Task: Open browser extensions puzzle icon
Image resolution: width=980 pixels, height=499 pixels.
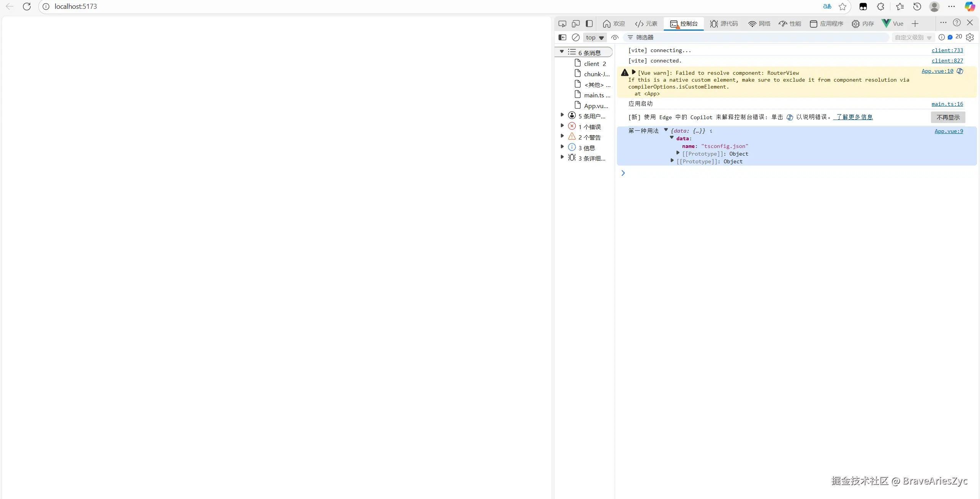Action: click(x=880, y=7)
